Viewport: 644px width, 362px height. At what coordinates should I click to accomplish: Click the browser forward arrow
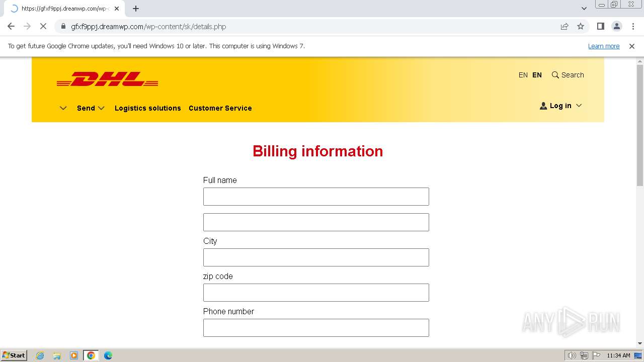point(27,26)
